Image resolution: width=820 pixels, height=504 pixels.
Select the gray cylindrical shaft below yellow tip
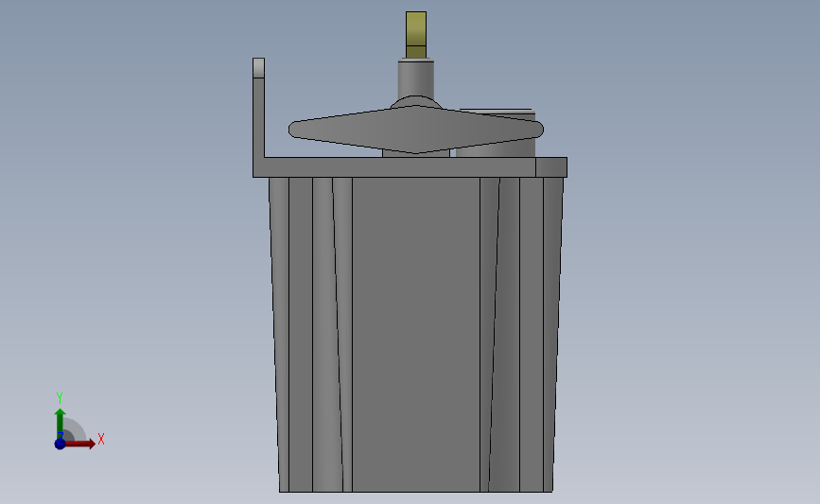416,78
